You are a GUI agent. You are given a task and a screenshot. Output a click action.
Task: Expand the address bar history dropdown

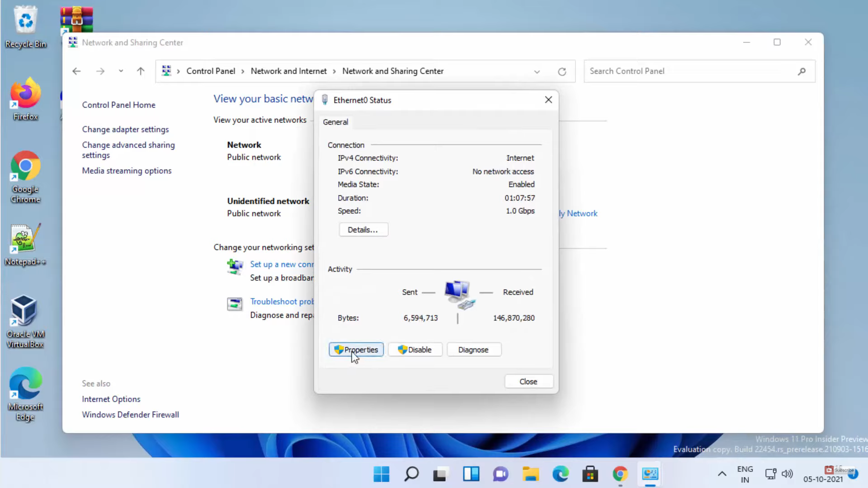point(537,71)
